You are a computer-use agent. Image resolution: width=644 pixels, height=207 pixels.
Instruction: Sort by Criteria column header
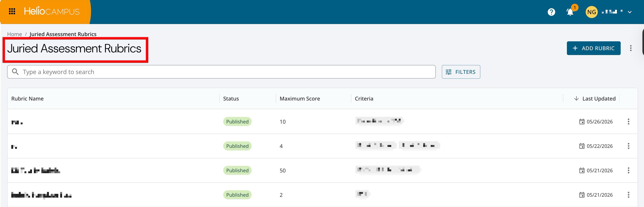(364, 99)
